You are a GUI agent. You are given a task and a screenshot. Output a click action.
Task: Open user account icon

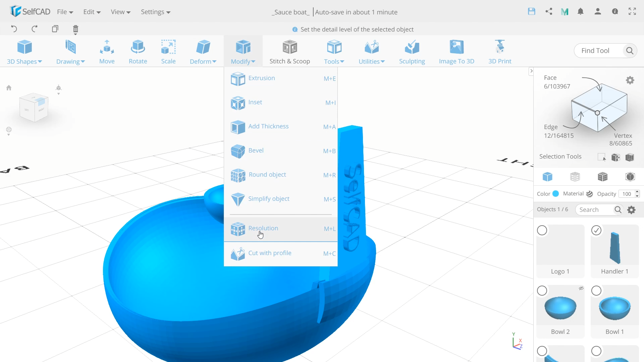[x=598, y=11]
